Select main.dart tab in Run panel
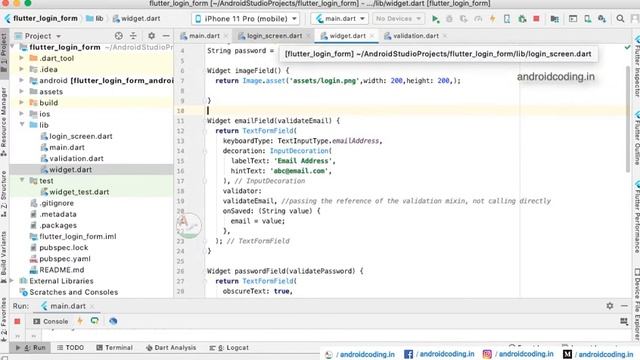This screenshot has width=640, height=360. pos(67,306)
